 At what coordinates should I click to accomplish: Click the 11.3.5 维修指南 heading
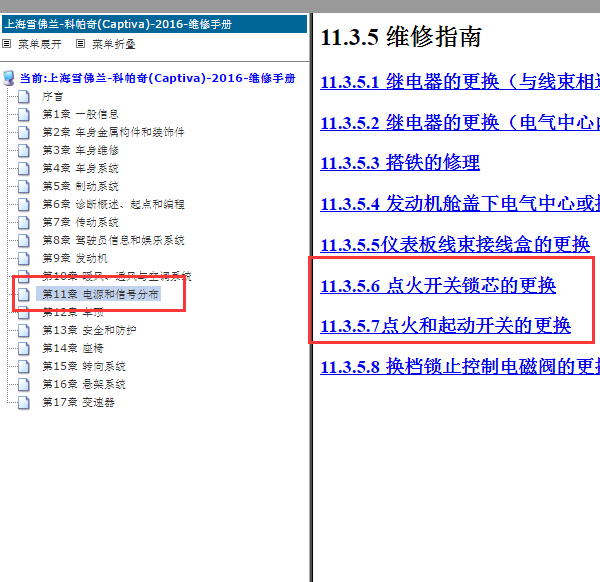pyautogui.click(x=401, y=37)
